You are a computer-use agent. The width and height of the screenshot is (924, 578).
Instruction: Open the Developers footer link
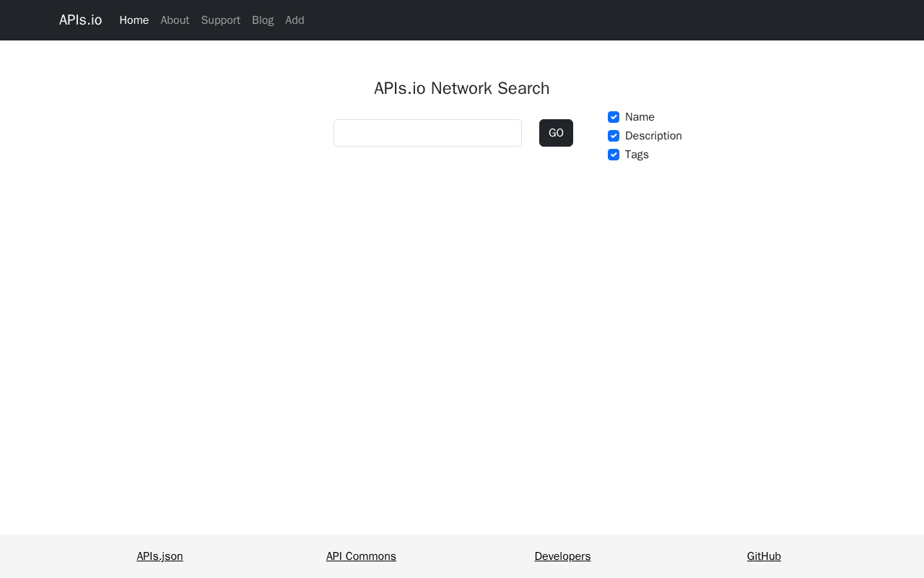(x=562, y=556)
